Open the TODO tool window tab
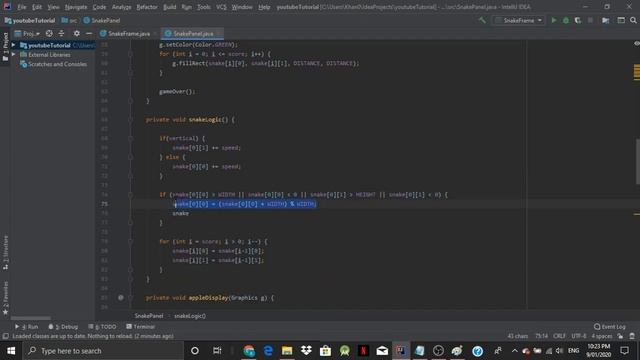 (x=102, y=327)
